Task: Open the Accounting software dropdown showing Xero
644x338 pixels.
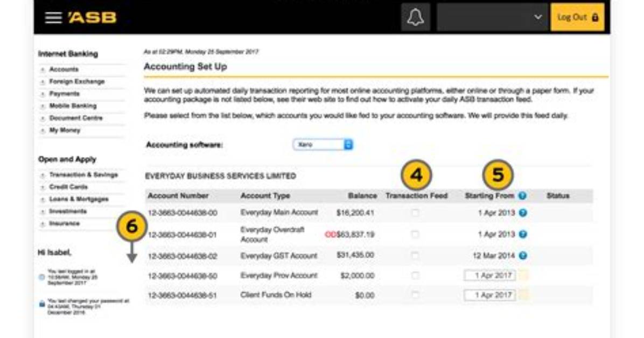Action: [323, 145]
